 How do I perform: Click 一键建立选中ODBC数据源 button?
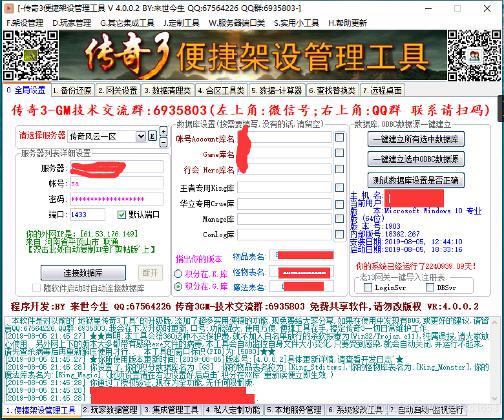coord(416,159)
